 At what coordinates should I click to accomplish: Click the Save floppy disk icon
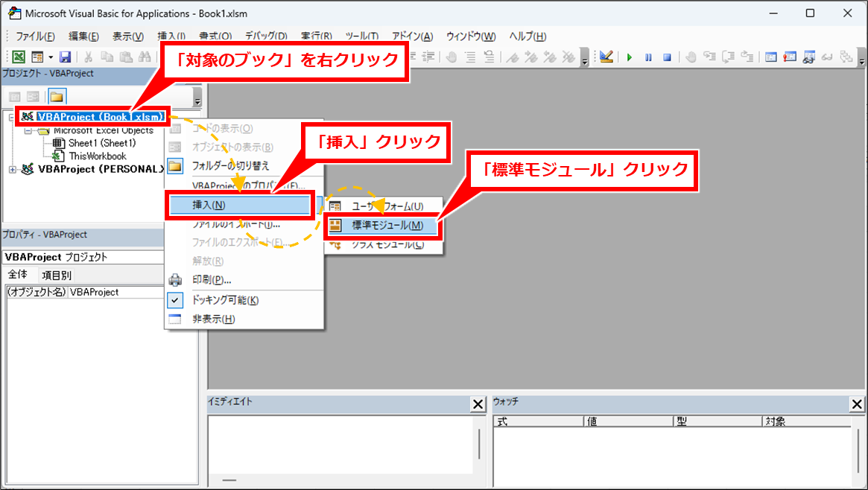pyautogui.click(x=65, y=57)
